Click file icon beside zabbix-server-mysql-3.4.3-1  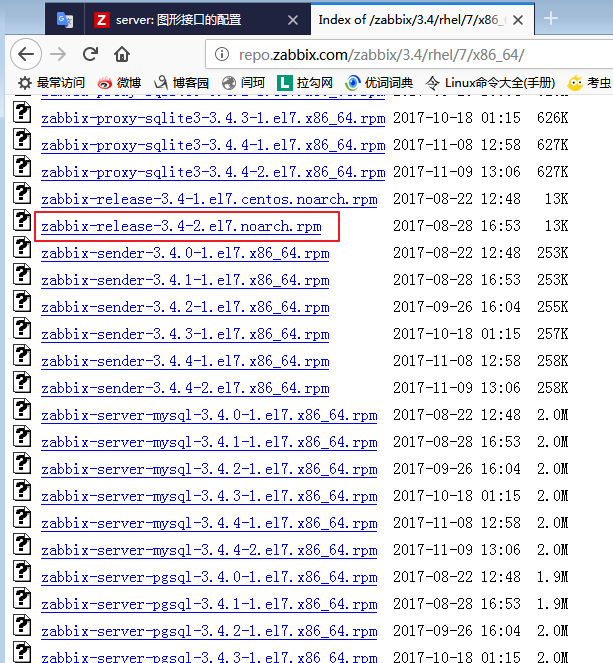click(x=22, y=490)
